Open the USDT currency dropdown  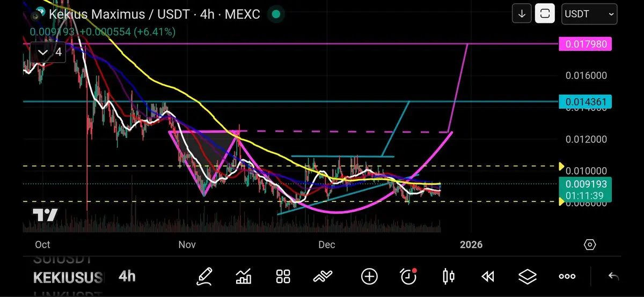click(589, 14)
